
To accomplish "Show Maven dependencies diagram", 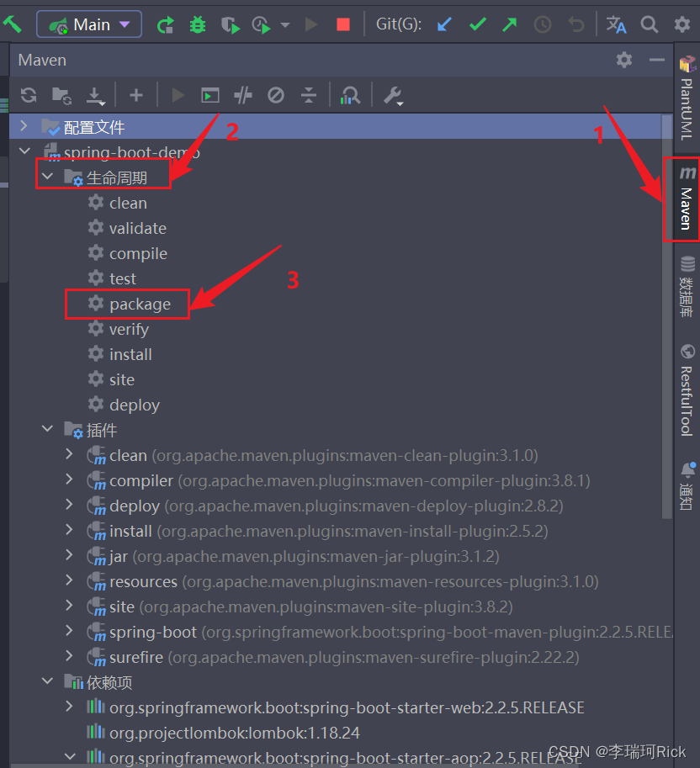I will [350, 96].
